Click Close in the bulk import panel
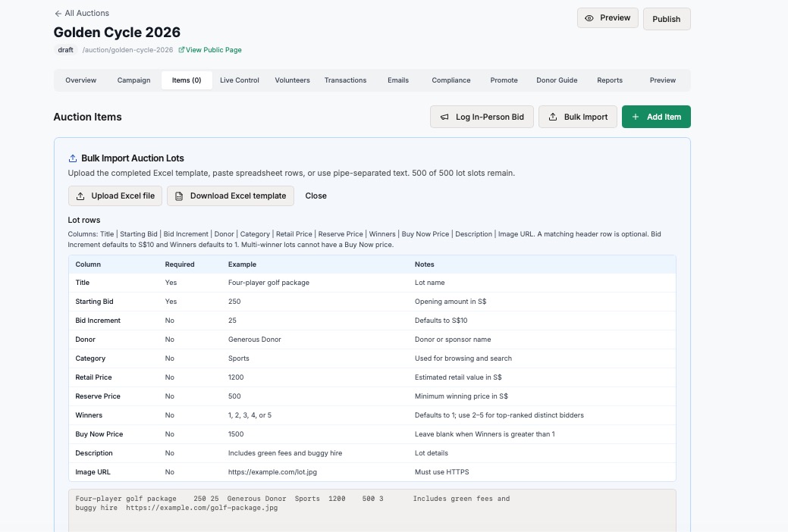Screen dimensions: 788x532 [x=316, y=196]
